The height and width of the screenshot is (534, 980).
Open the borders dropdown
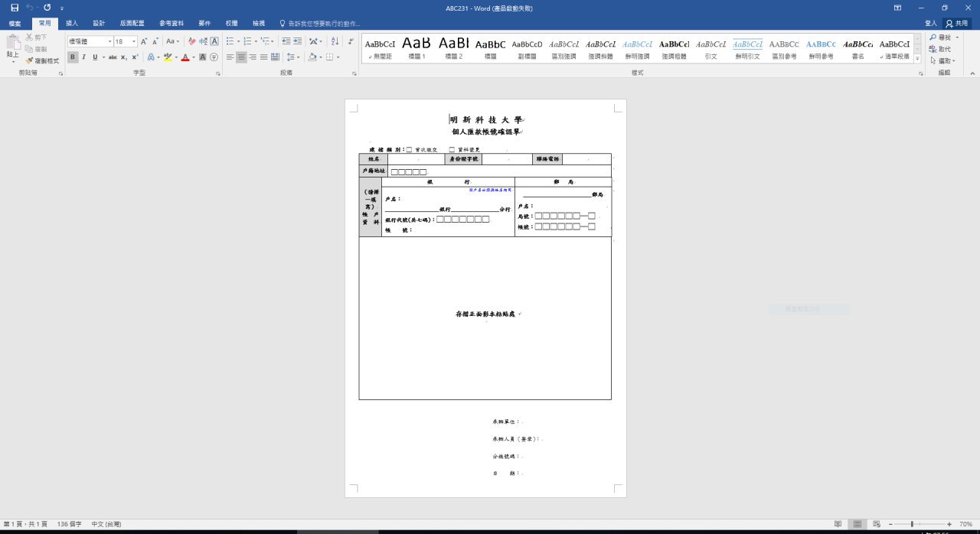pos(338,57)
